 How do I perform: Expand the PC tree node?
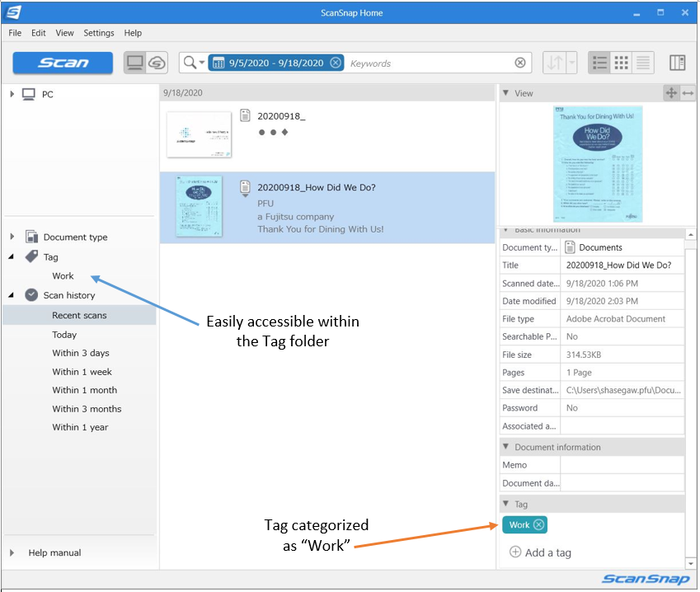point(12,94)
